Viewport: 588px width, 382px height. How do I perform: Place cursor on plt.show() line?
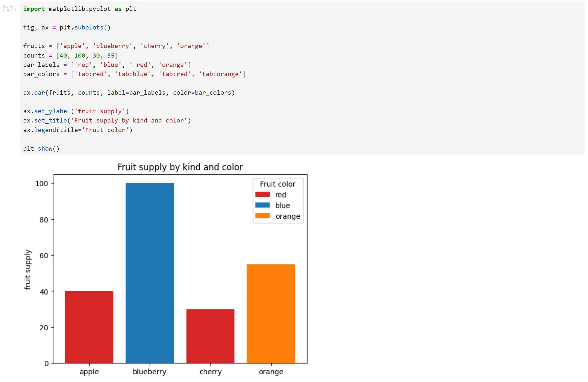(41, 149)
